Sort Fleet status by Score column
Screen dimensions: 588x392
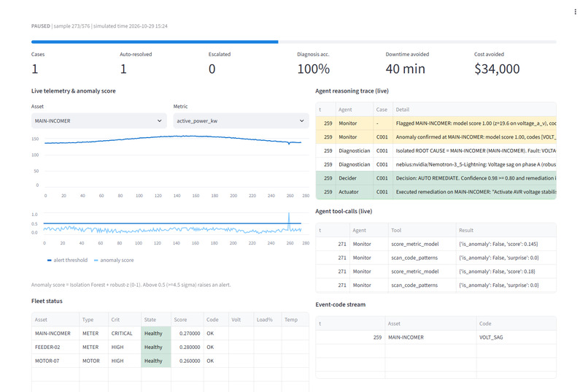point(187,320)
